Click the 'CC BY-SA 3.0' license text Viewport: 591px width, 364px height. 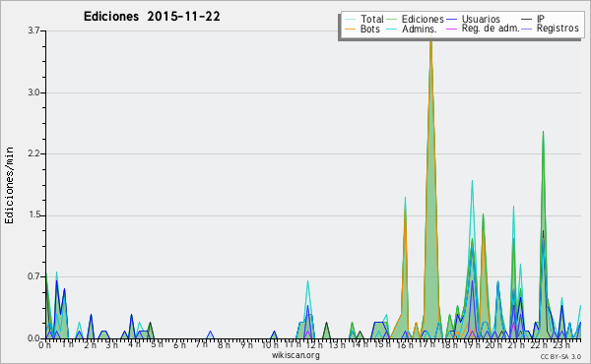(560, 357)
